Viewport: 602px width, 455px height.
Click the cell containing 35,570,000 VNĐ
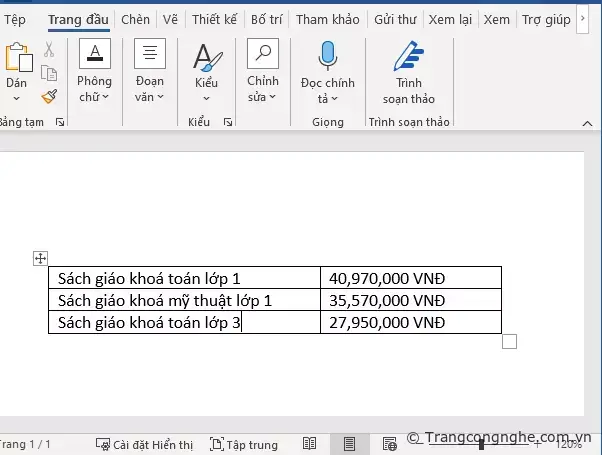click(410, 300)
